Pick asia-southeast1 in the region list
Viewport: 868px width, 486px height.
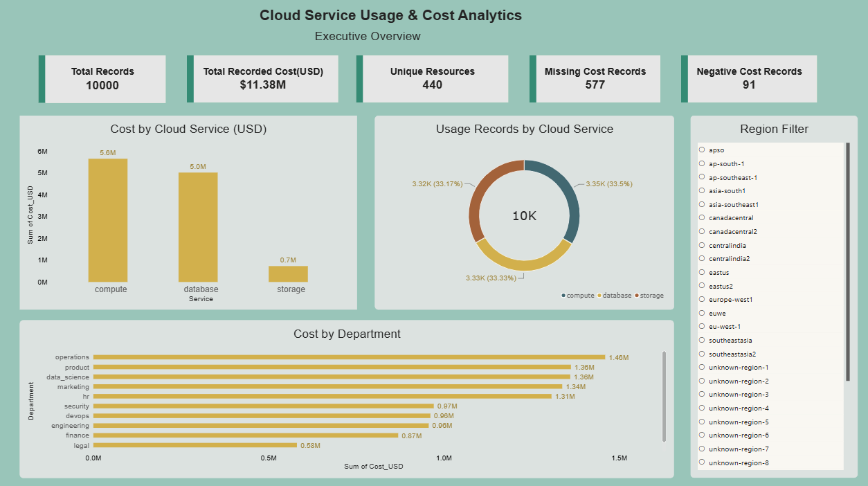click(x=702, y=204)
